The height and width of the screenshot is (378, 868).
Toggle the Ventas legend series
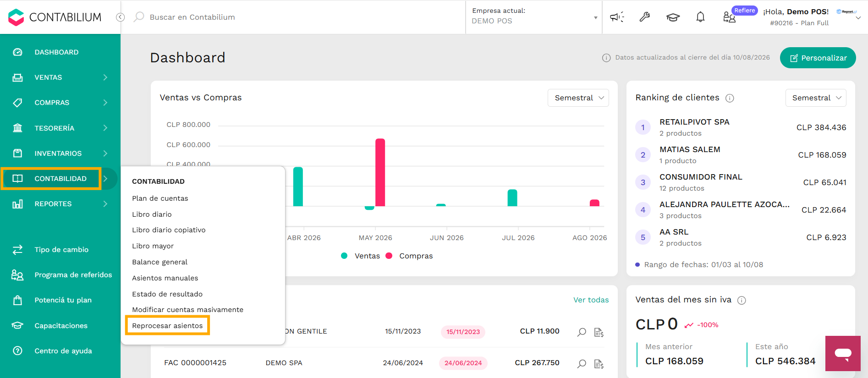point(361,256)
